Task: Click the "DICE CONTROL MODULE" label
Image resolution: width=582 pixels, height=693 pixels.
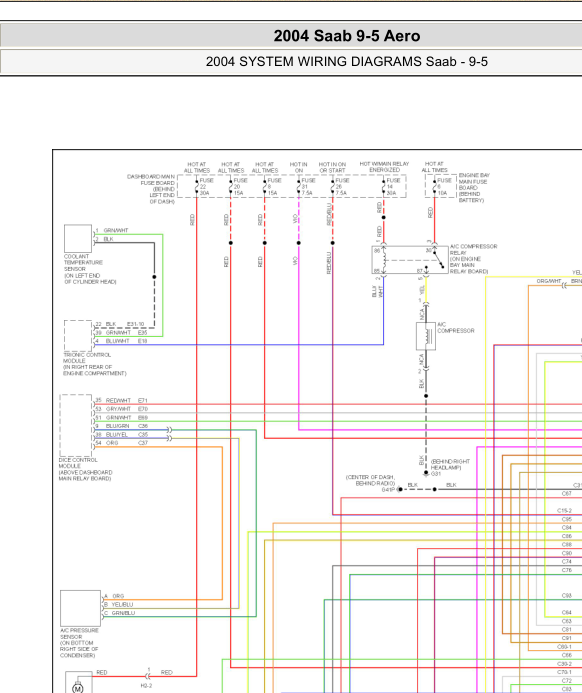Action: [x=78, y=463]
